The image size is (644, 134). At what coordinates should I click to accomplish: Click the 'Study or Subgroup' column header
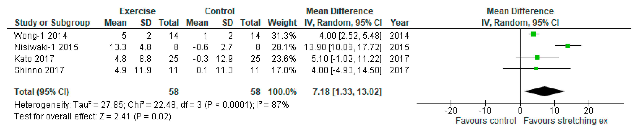52,23
